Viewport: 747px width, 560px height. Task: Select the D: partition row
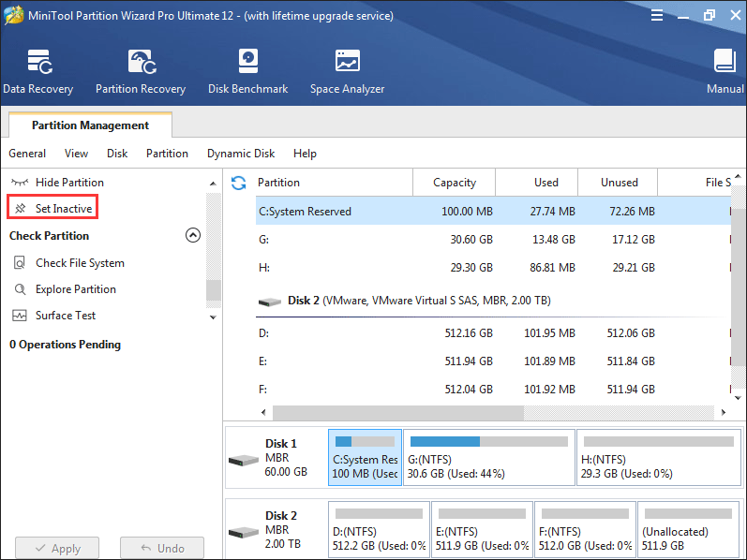493,332
